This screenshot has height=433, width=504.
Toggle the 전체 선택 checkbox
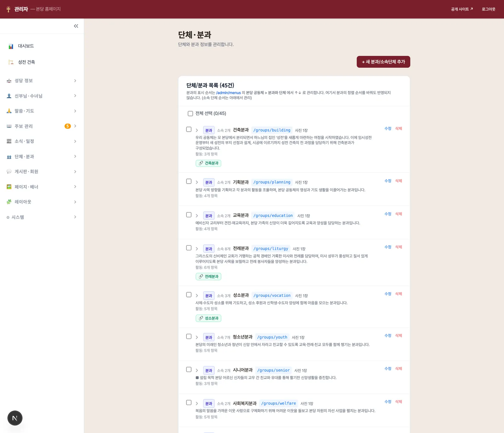click(190, 114)
